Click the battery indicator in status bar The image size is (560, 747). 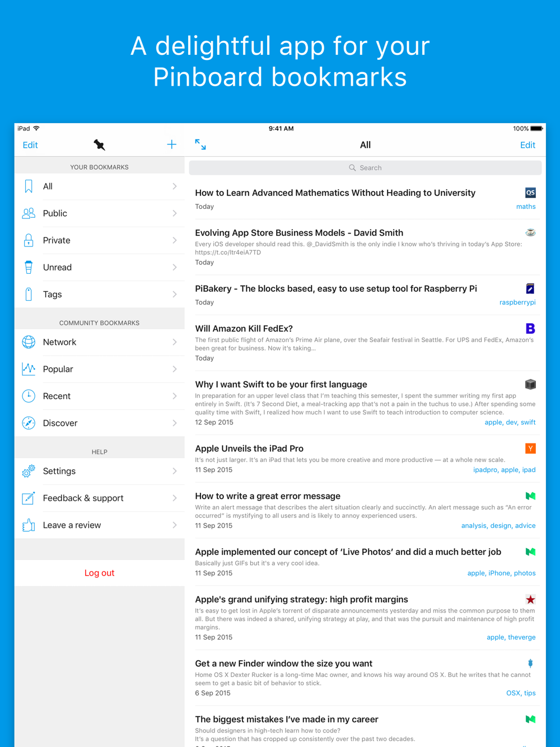536,128
